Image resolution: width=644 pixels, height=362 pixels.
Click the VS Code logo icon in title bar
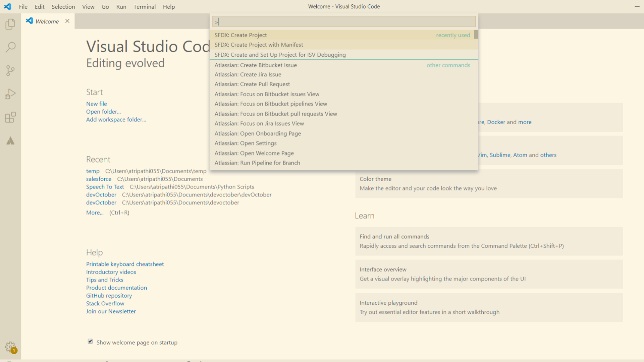click(x=7, y=6)
